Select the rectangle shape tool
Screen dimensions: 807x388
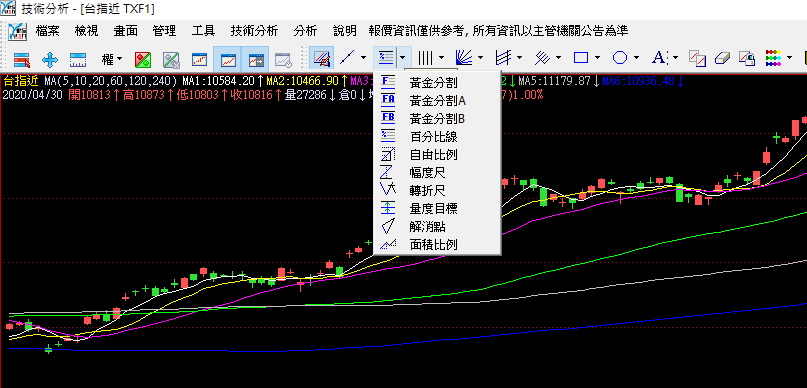tap(581, 58)
